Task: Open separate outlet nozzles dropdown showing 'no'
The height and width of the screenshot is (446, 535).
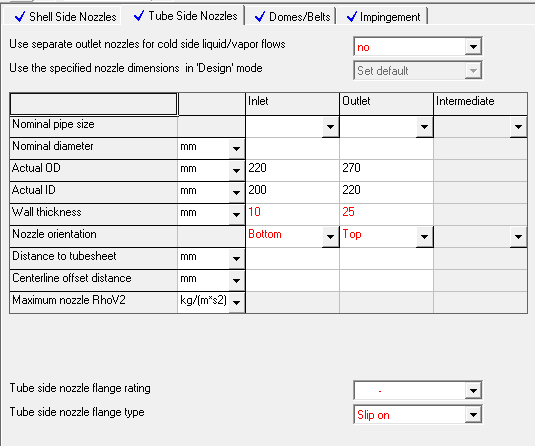Action: (x=473, y=46)
